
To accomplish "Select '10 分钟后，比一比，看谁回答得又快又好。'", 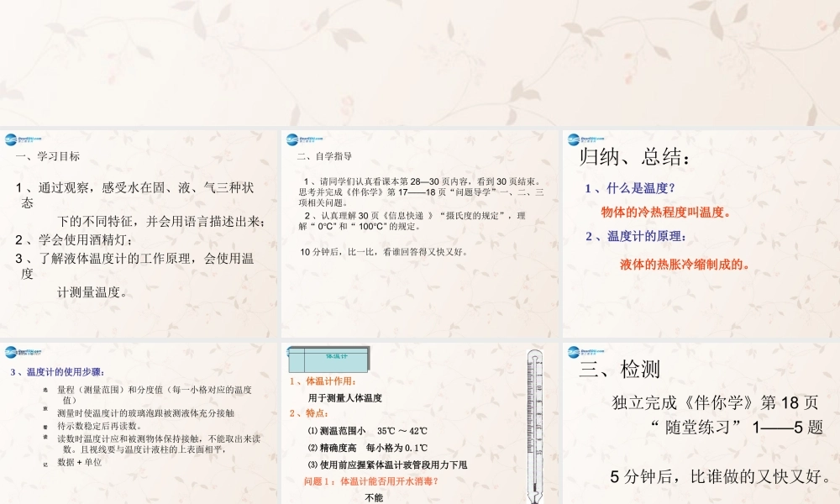I will tap(384, 252).
